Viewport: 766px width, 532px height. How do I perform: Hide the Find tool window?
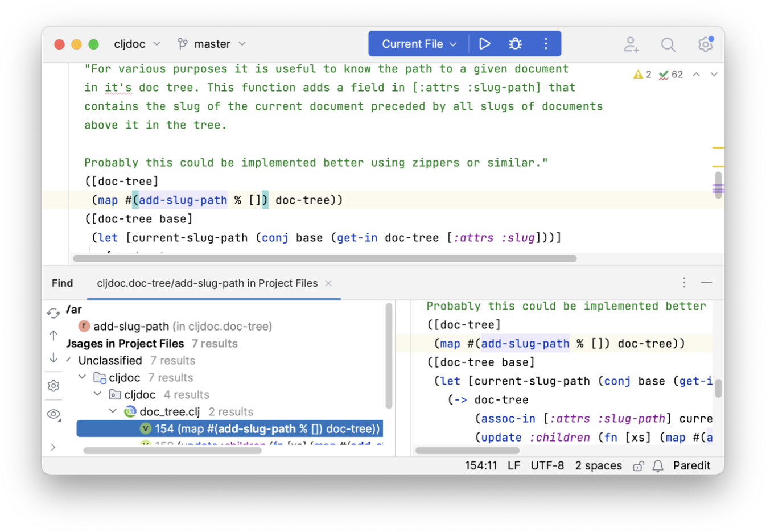(x=706, y=283)
